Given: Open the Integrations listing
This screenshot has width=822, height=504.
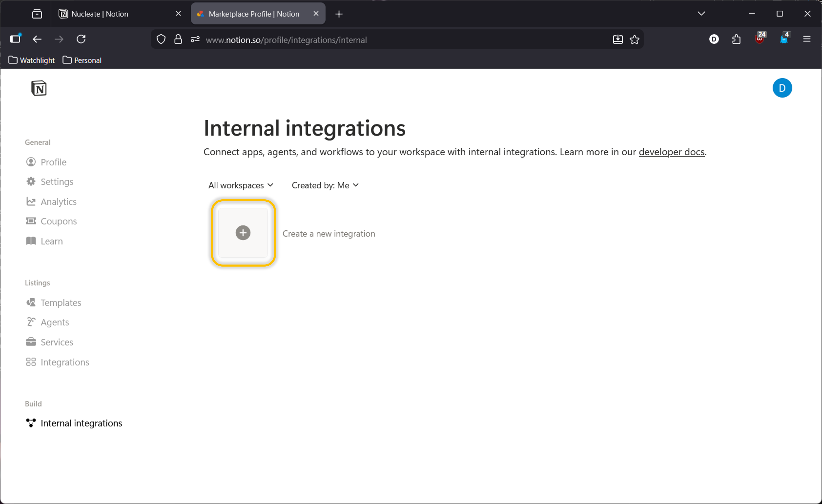Looking at the screenshot, I should point(64,362).
